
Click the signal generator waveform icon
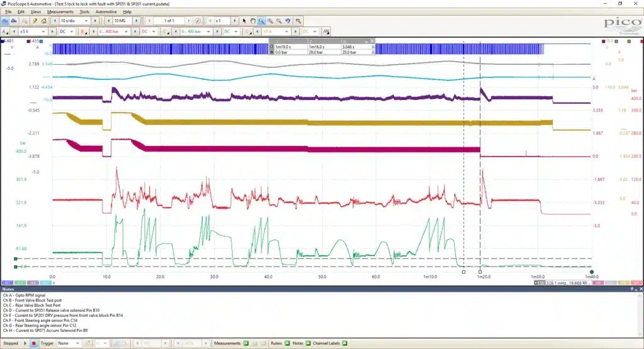point(326,31)
